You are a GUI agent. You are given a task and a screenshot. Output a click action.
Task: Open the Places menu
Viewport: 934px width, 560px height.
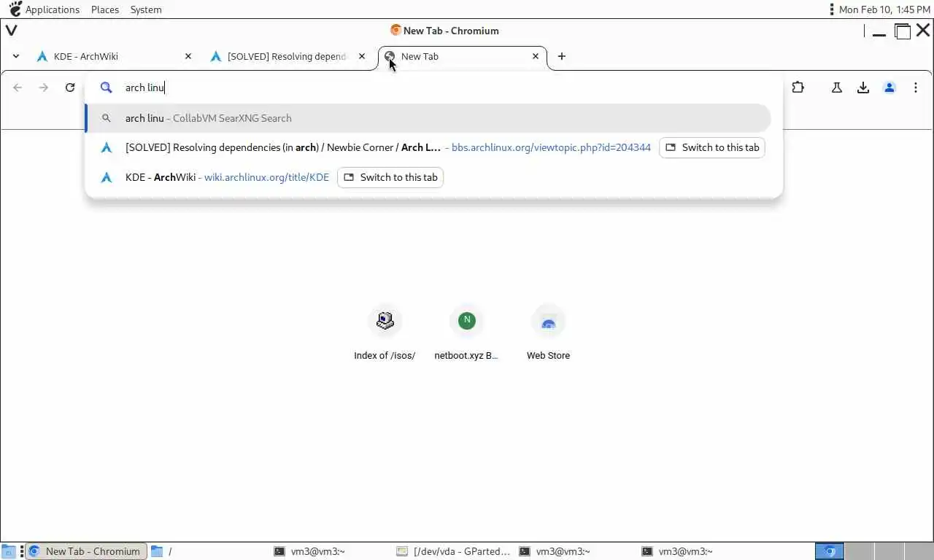coord(105,9)
